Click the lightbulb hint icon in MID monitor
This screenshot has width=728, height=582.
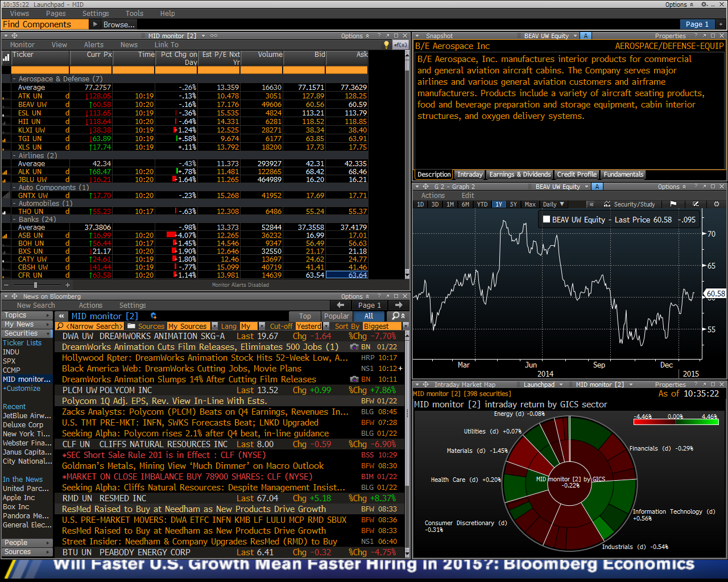[x=387, y=44]
